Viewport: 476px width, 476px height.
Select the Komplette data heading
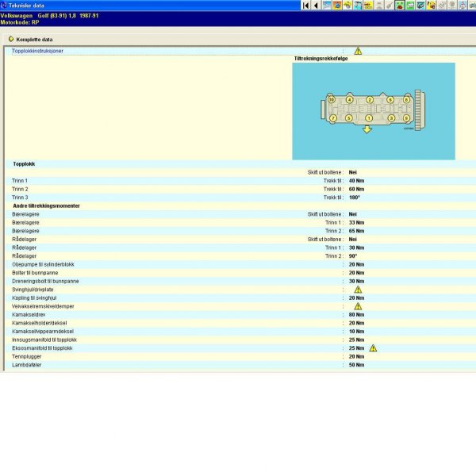click(34, 39)
